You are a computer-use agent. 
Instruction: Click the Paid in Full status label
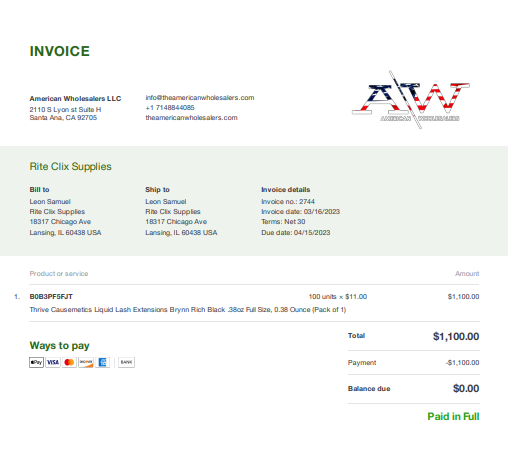[453, 416]
